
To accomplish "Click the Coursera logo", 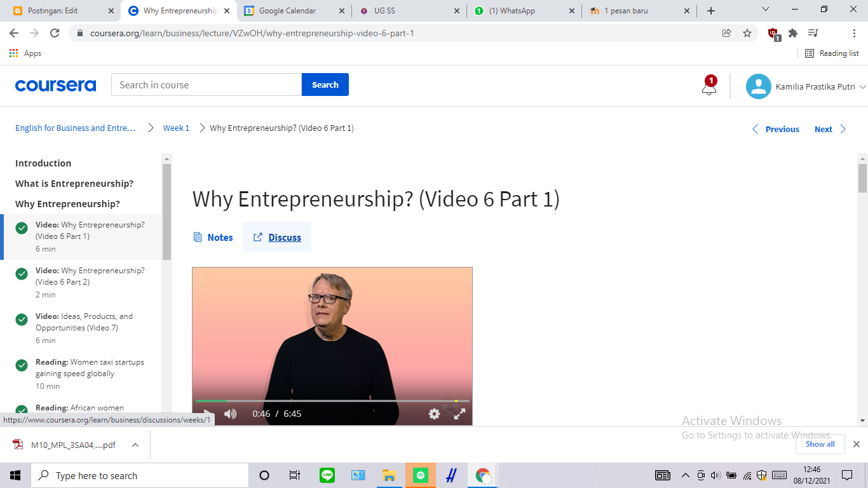I will pos(55,85).
